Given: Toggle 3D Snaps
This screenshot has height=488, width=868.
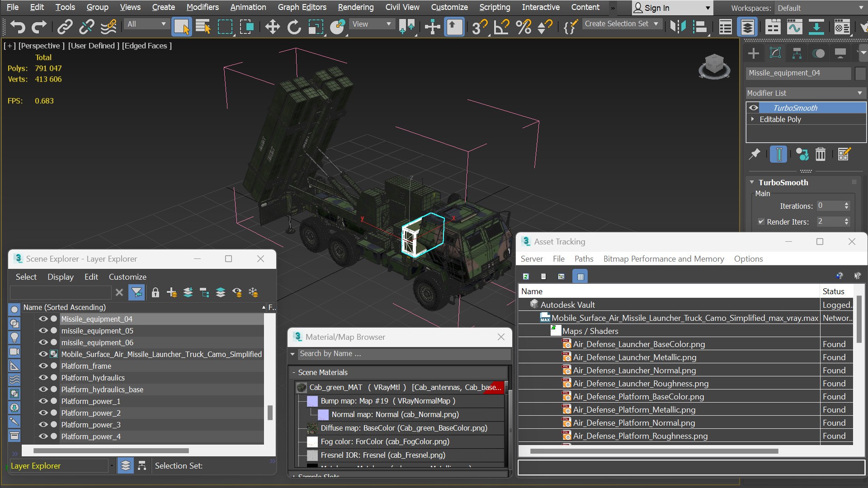Looking at the screenshot, I should pyautogui.click(x=480, y=27).
